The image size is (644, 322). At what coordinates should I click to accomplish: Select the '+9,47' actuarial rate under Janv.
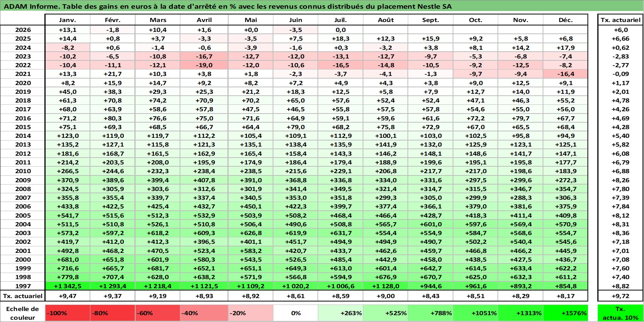point(68,296)
